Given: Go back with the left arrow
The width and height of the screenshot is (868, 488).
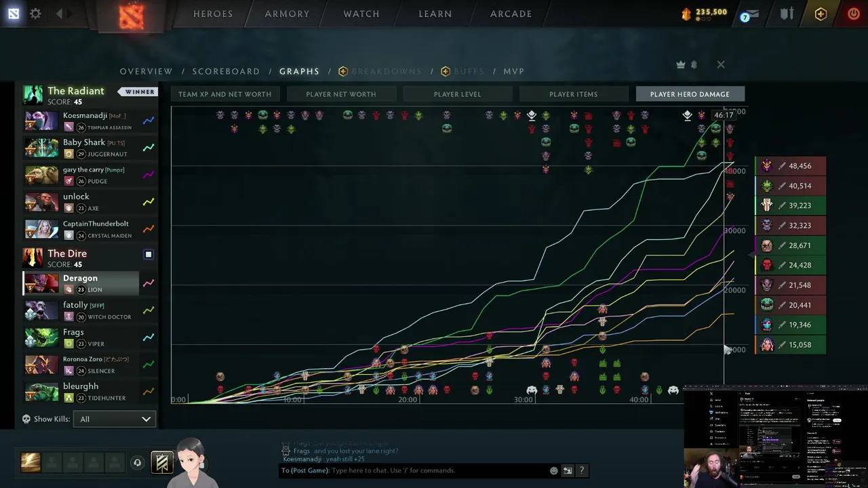Looking at the screenshot, I should 59,14.
